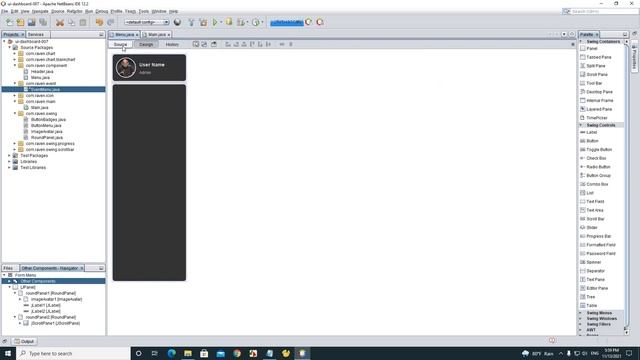The width and height of the screenshot is (640, 360).
Task: Click the globe browser icon in toolbar
Action: [x=177, y=22]
